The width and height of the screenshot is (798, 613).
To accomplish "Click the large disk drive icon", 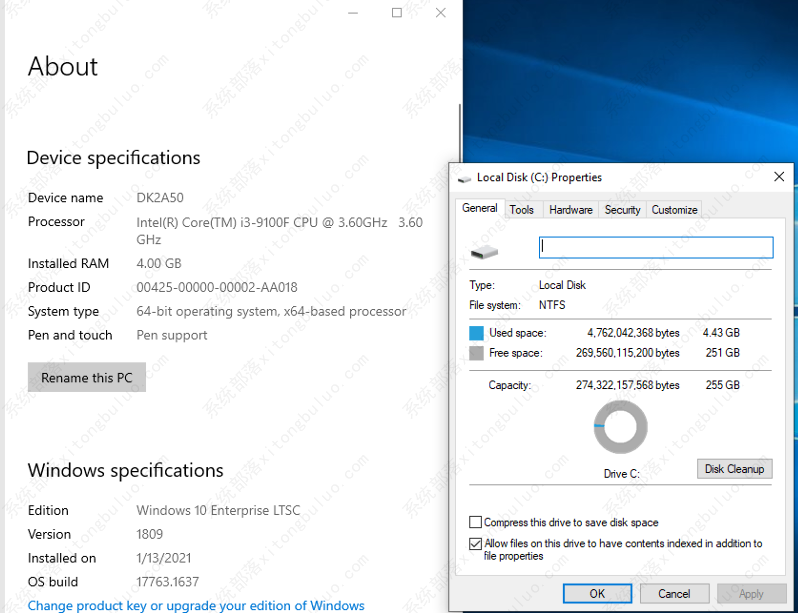I will coord(484,248).
